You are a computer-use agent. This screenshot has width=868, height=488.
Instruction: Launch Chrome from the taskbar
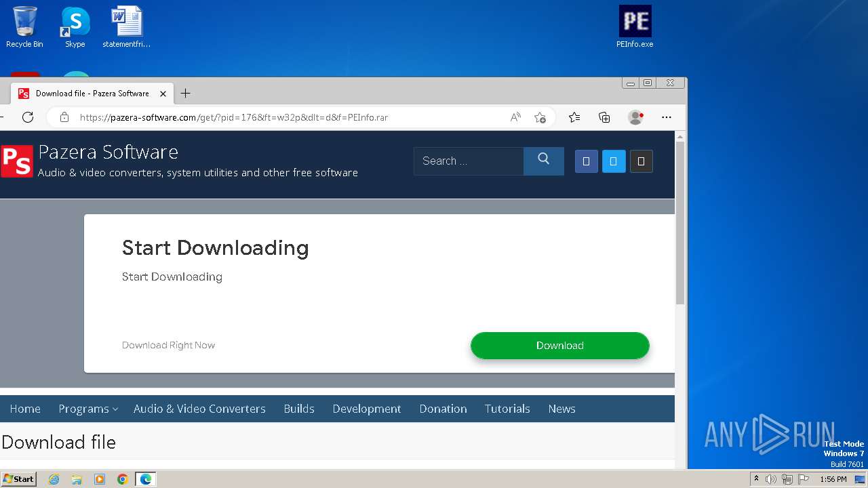pos(123,479)
